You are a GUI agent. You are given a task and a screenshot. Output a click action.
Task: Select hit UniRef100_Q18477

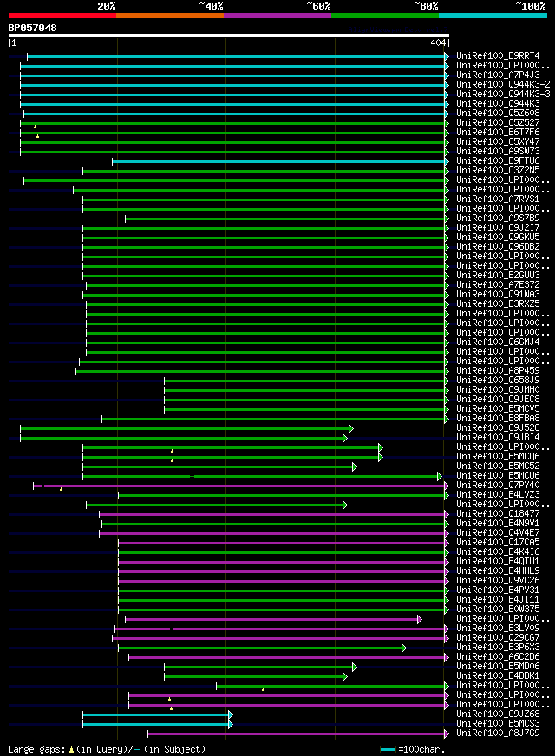[498, 514]
